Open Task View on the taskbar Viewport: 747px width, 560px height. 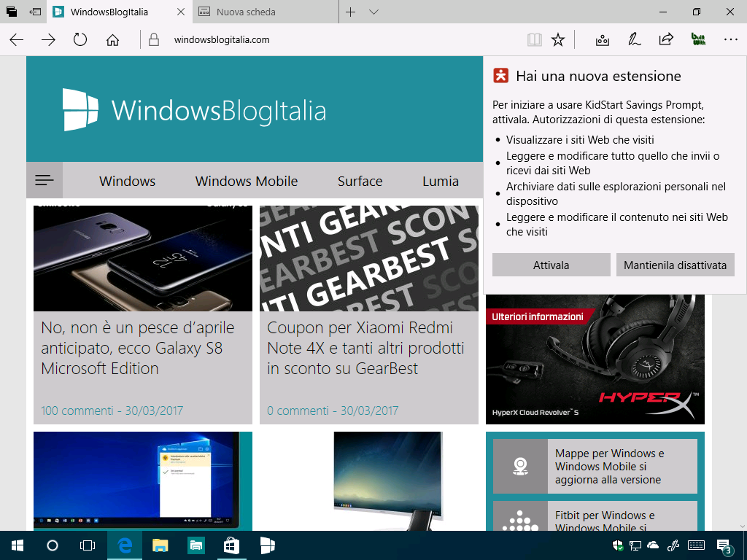(x=88, y=545)
